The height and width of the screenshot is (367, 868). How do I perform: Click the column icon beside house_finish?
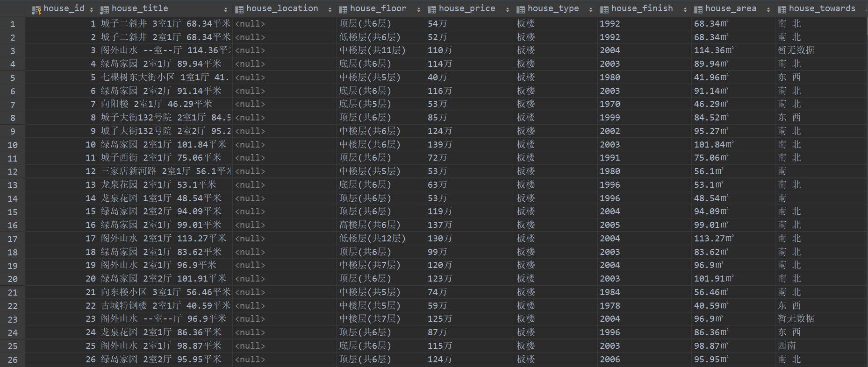[604, 9]
